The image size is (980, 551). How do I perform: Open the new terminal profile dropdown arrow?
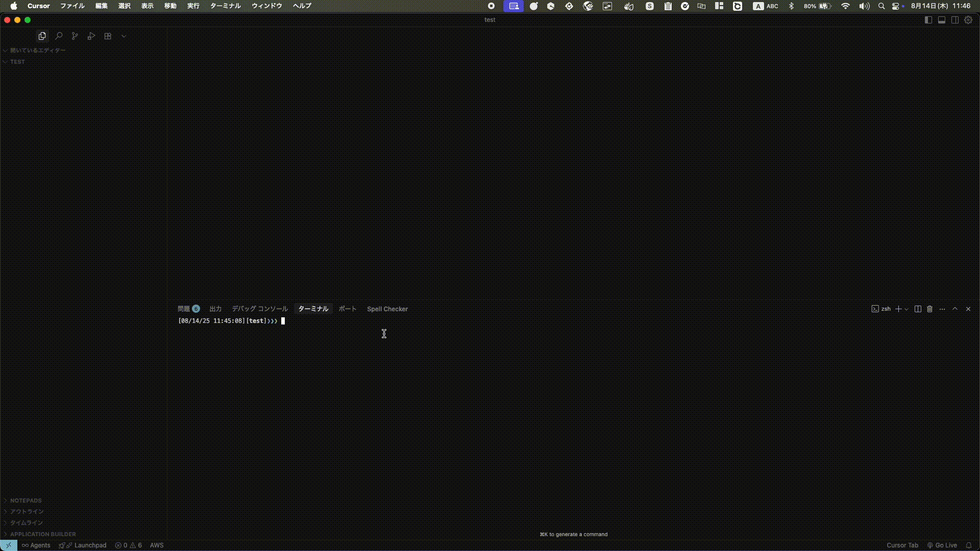click(906, 309)
